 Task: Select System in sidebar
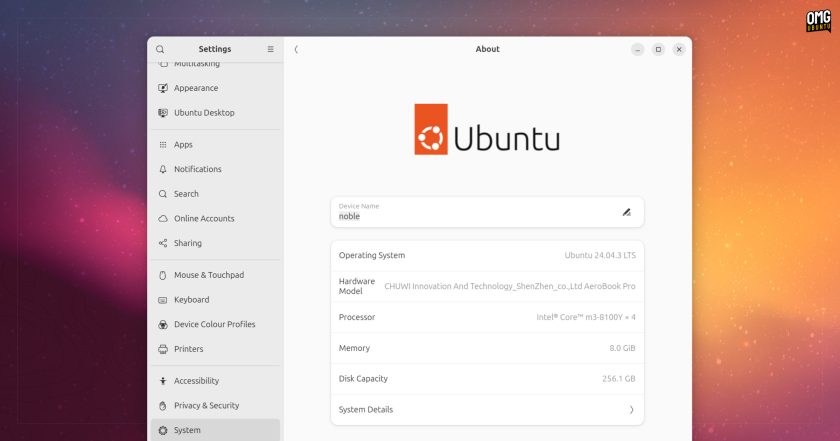point(215,430)
